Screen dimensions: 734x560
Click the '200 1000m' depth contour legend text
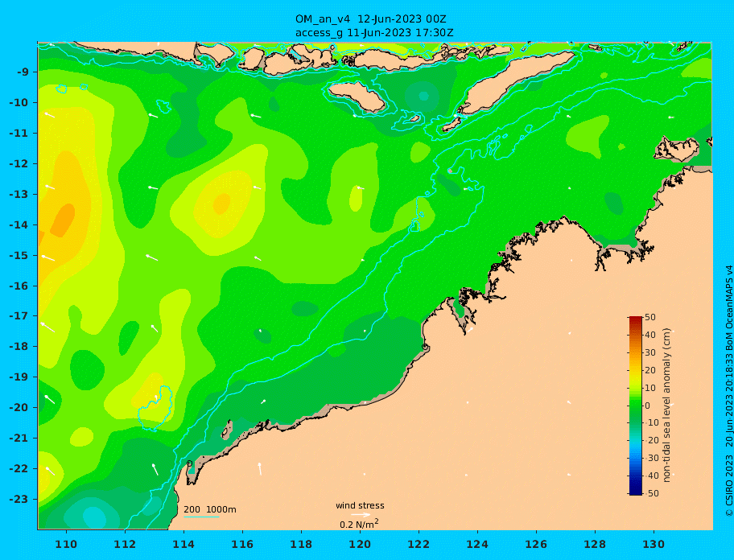[210, 509]
